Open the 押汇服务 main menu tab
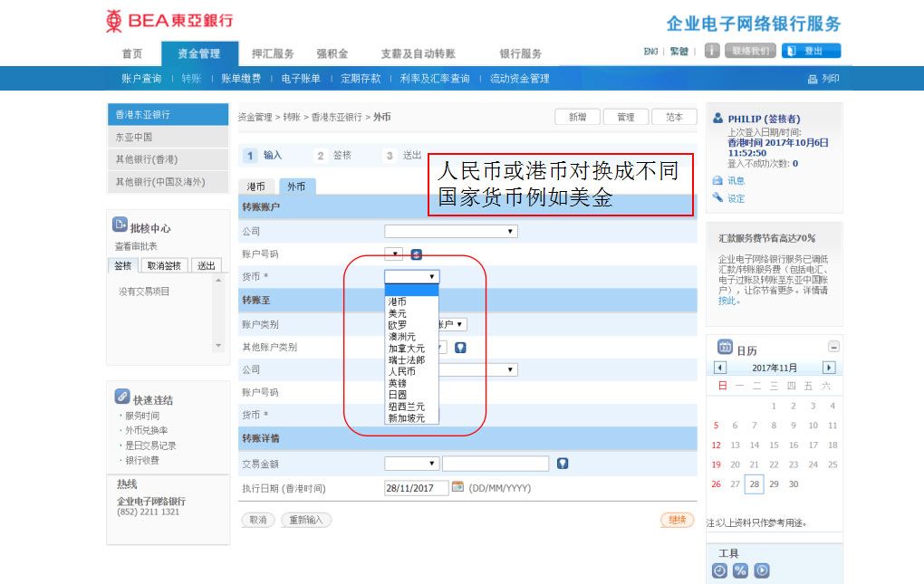924x584 pixels. pyautogui.click(x=273, y=53)
